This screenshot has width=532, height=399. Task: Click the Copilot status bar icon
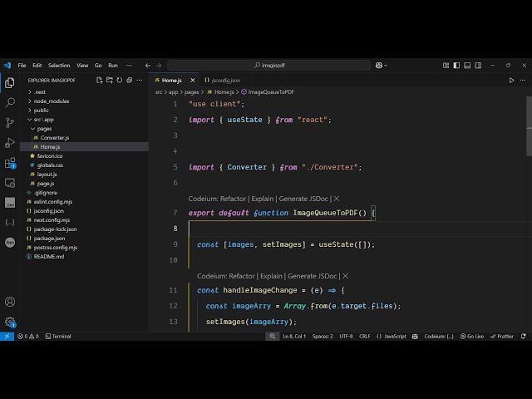coord(415,336)
